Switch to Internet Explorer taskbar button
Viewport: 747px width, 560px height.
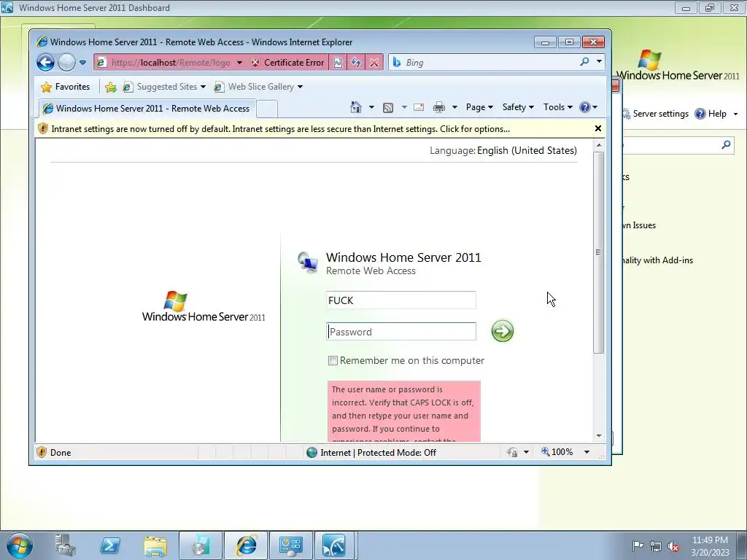click(x=246, y=545)
